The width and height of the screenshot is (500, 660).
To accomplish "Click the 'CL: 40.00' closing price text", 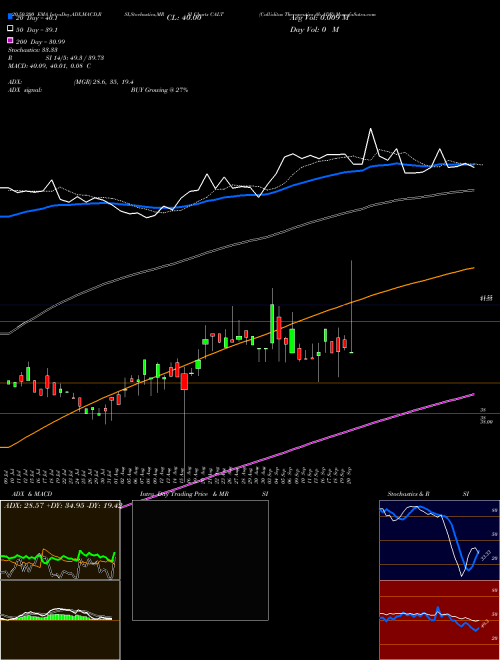I will (x=184, y=18).
